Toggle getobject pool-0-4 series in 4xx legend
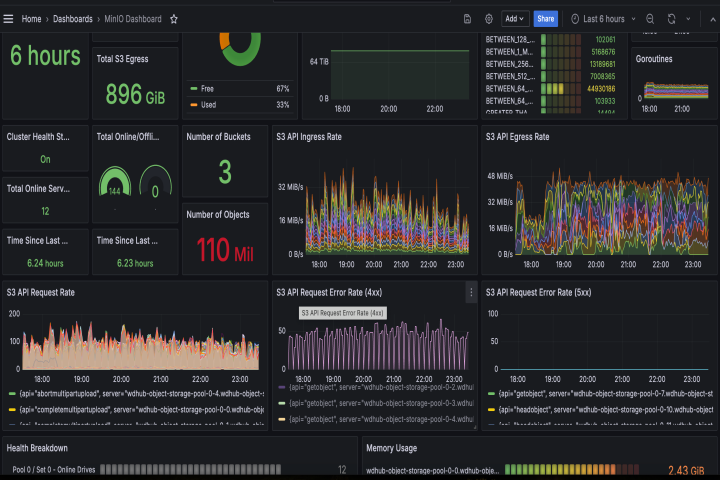The image size is (720, 480). (381, 419)
